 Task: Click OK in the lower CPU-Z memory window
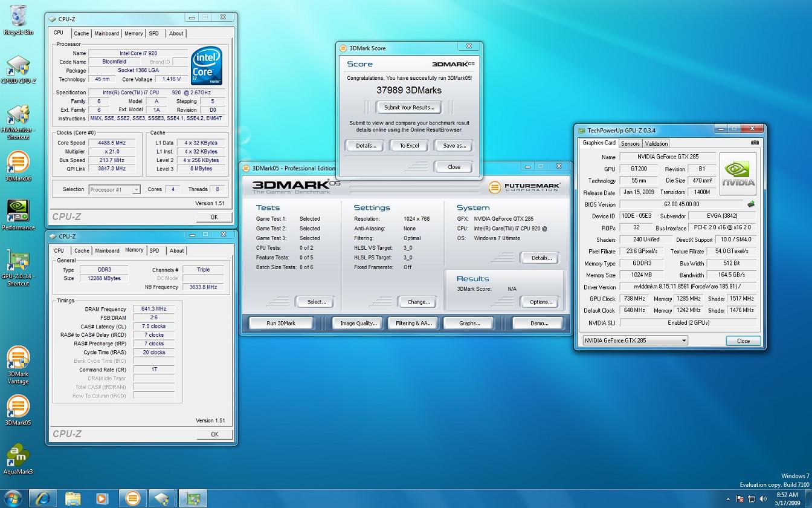click(214, 434)
